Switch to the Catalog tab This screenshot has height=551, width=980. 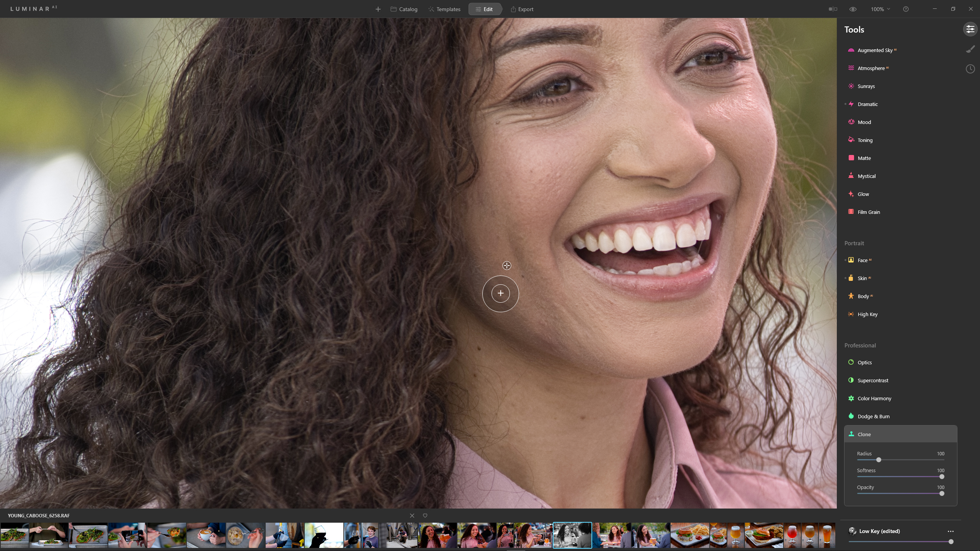(x=404, y=9)
